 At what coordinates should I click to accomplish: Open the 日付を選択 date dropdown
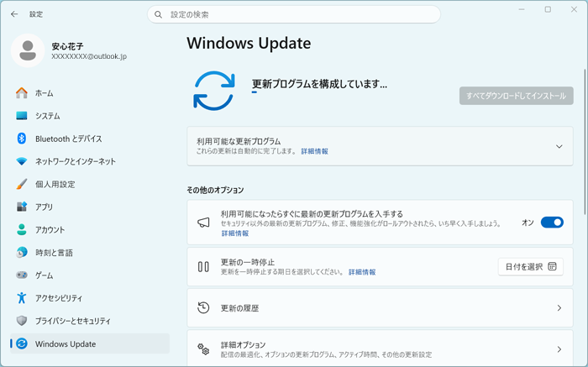[531, 266]
